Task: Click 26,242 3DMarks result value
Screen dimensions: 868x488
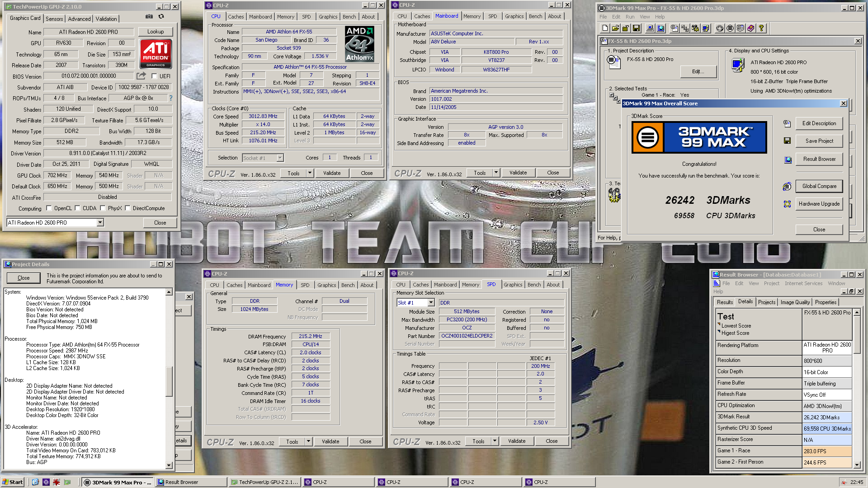Action: point(827,418)
